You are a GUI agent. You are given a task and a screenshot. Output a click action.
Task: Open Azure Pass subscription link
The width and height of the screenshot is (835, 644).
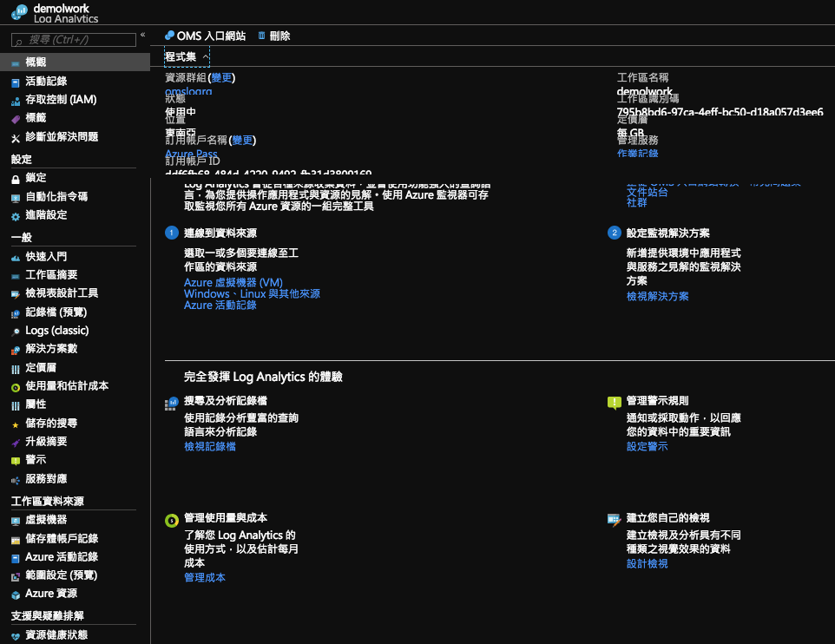point(191,154)
